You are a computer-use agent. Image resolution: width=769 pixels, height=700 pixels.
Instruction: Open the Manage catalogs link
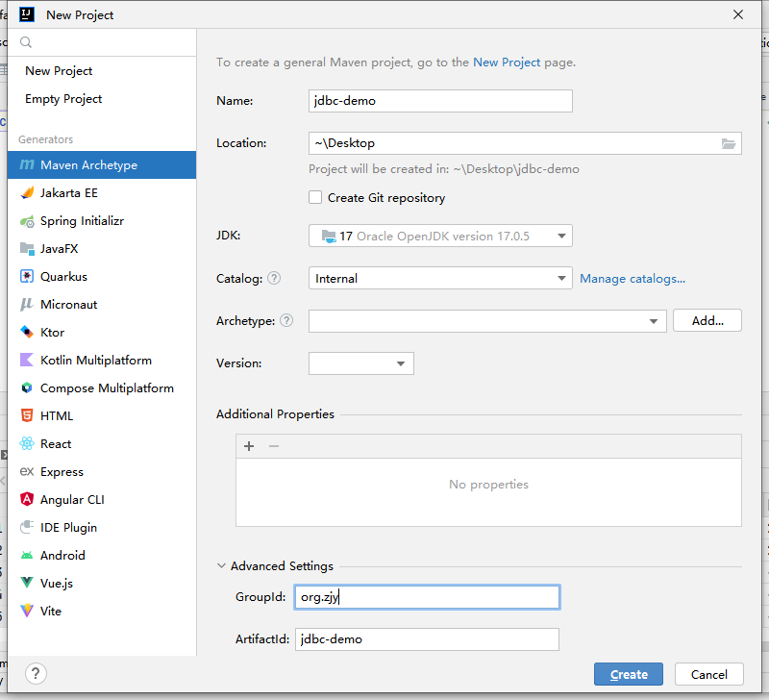pos(632,279)
